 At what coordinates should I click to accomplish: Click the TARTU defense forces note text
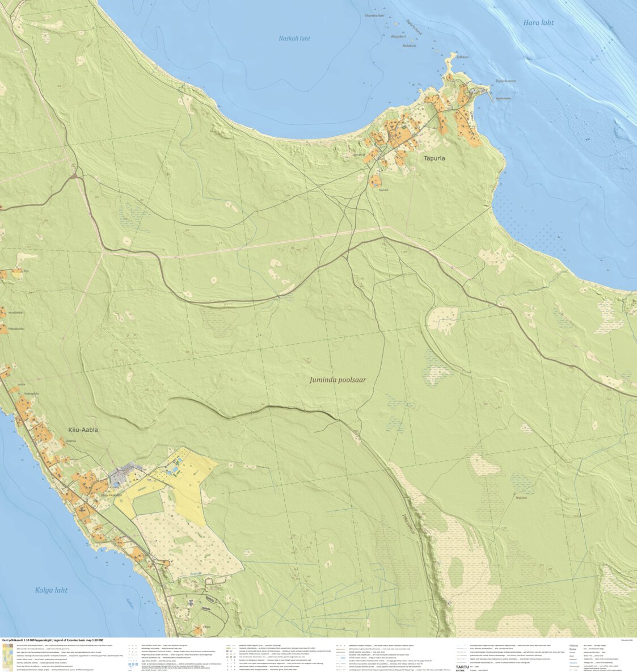[462, 666]
